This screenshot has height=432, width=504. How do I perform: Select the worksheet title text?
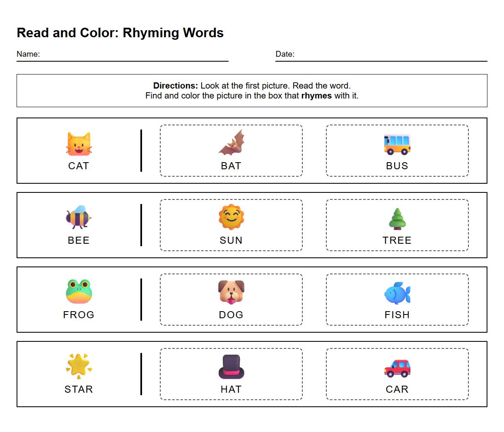[120, 33]
